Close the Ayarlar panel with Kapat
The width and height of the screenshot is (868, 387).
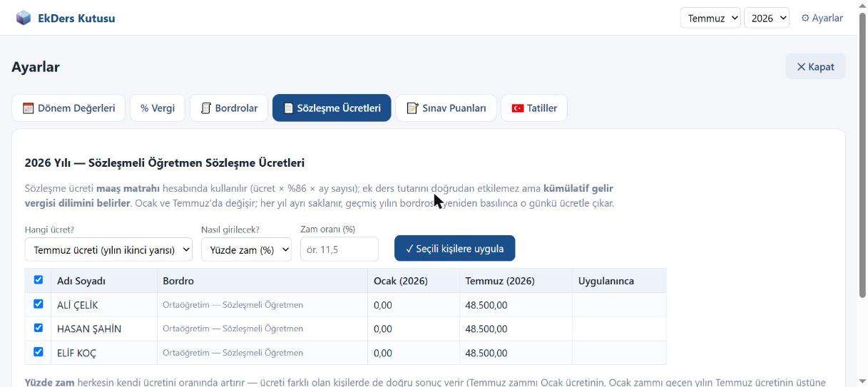click(815, 66)
